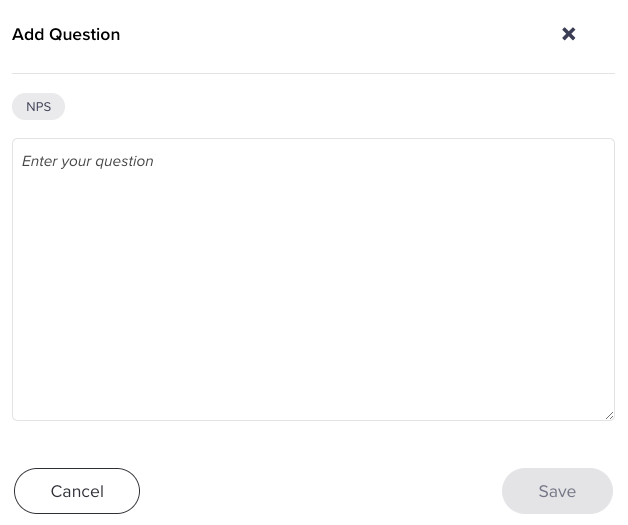Image resolution: width=628 pixels, height=525 pixels.
Task: Place cursor in the empty question field
Action: pyautogui.click(x=313, y=279)
